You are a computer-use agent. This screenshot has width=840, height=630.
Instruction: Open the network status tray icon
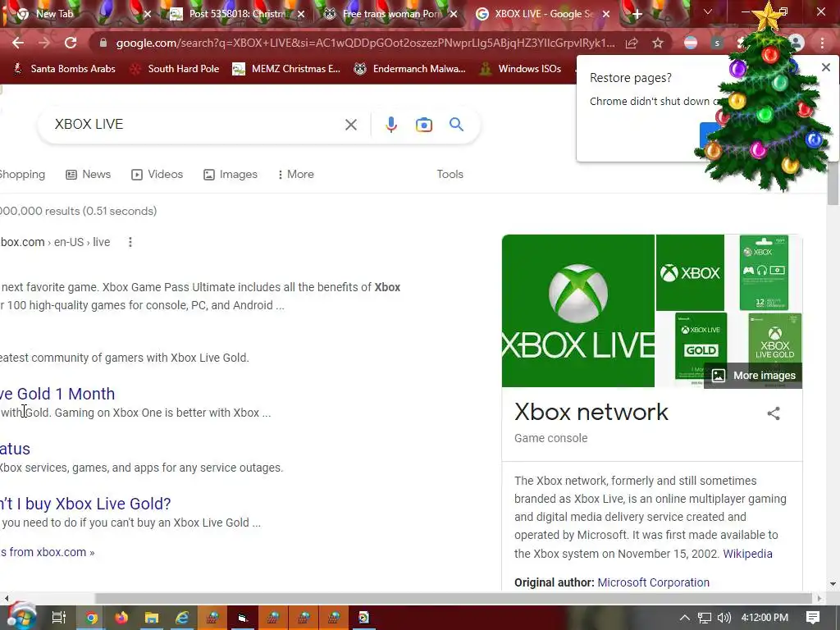pos(705,618)
